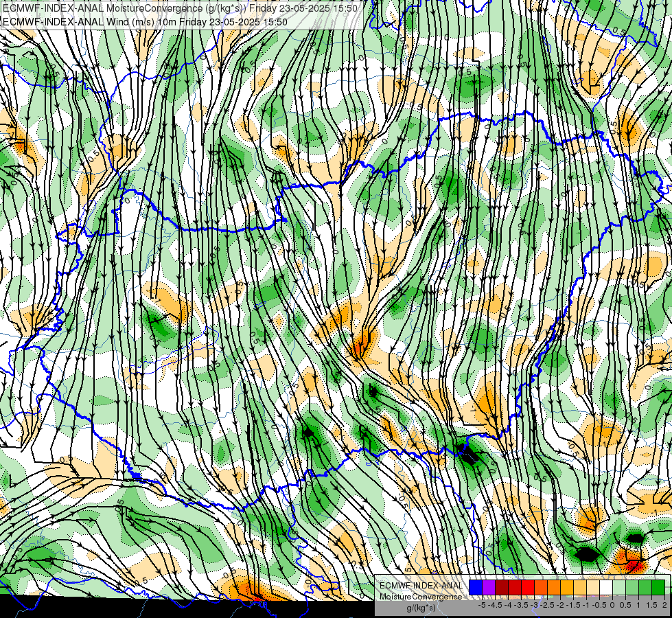Click the MoistureConvergence title line at top
Screen dimensions: 672x618
coord(180,8)
